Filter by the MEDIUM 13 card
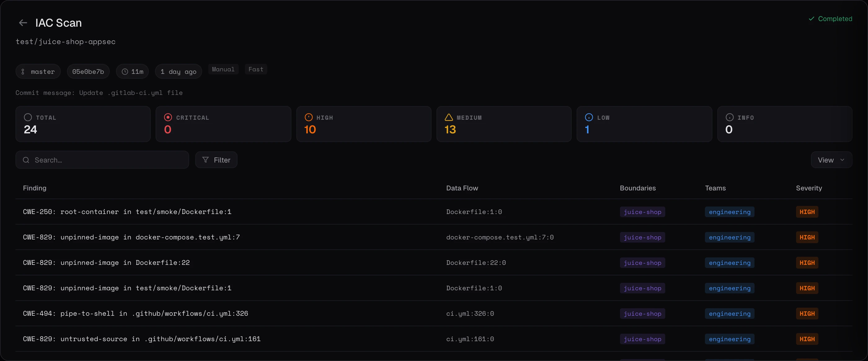868x361 pixels. click(x=504, y=124)
